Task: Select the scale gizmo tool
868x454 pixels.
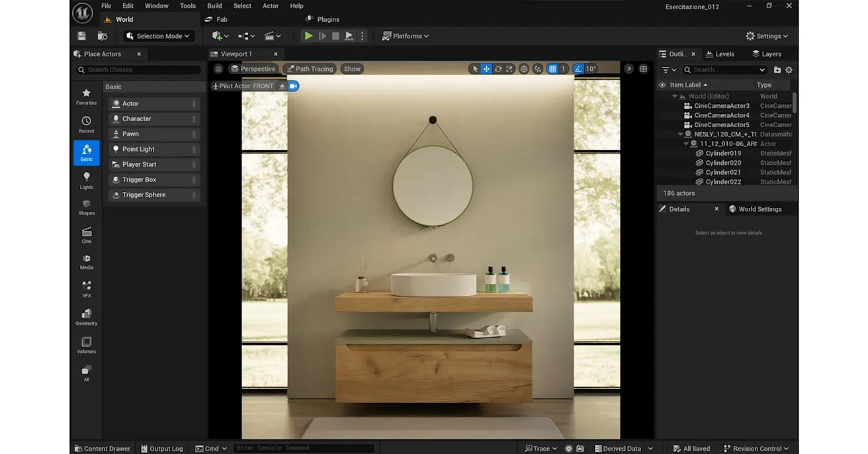Action: coord(509,69)
